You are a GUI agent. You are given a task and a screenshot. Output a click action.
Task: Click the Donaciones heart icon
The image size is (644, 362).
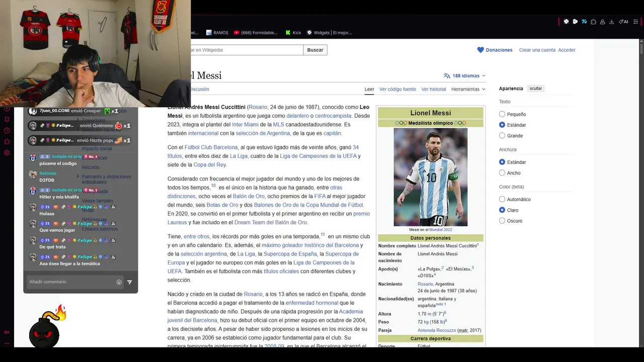pos(480,50)
